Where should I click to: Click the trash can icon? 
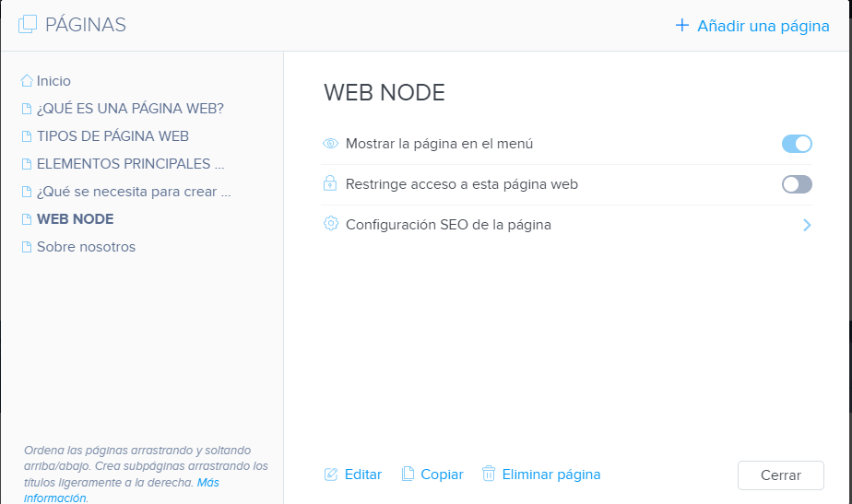pos(489,474)
